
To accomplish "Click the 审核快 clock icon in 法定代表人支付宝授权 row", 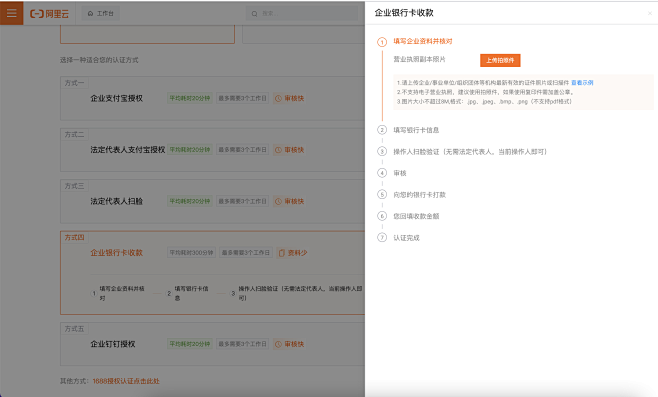I will [x=278, y=150].
